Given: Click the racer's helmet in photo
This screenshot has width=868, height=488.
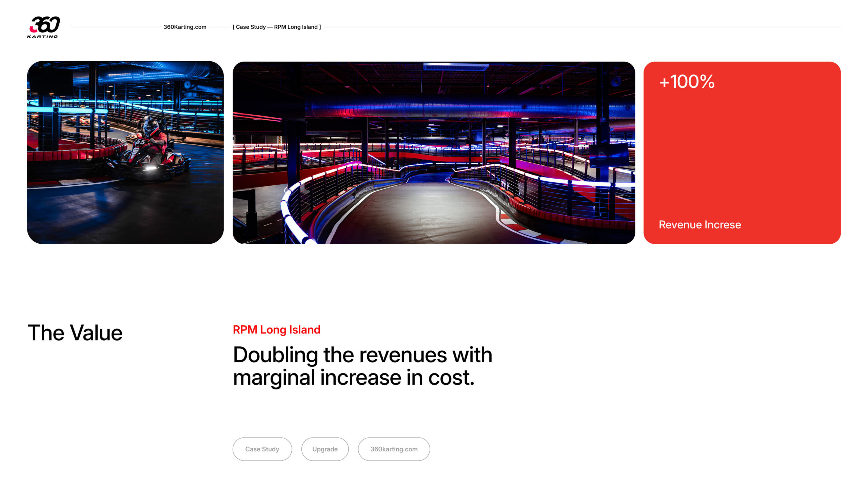Looking at the screenshot, I should 151,127.
